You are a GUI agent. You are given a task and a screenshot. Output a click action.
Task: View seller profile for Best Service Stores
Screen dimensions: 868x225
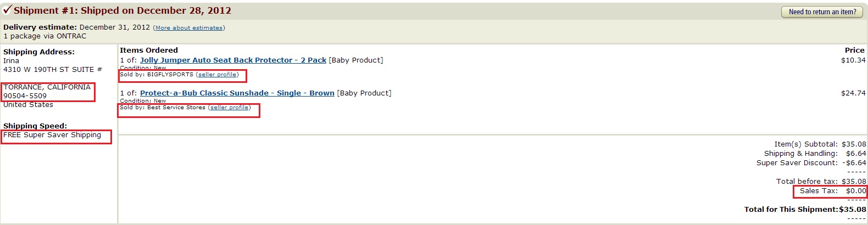(x=230, y=108)
